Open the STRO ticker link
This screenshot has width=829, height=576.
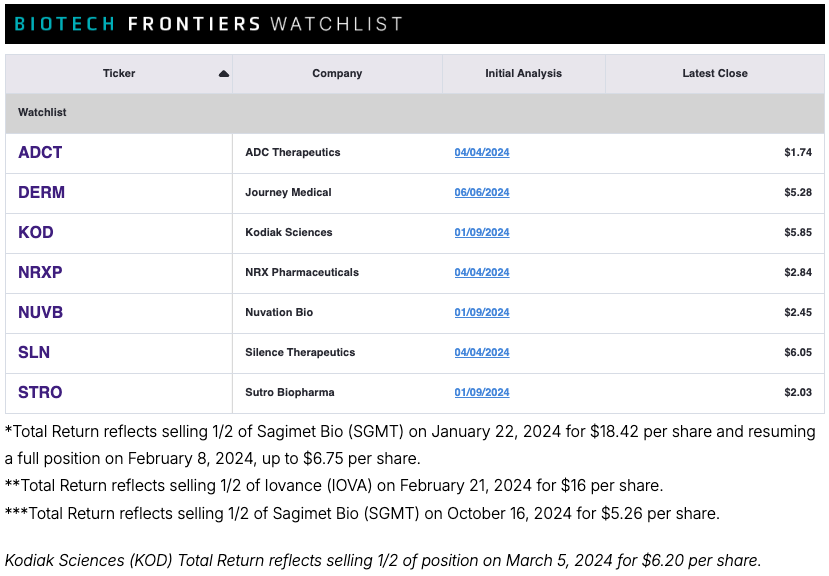coord(40,392)
